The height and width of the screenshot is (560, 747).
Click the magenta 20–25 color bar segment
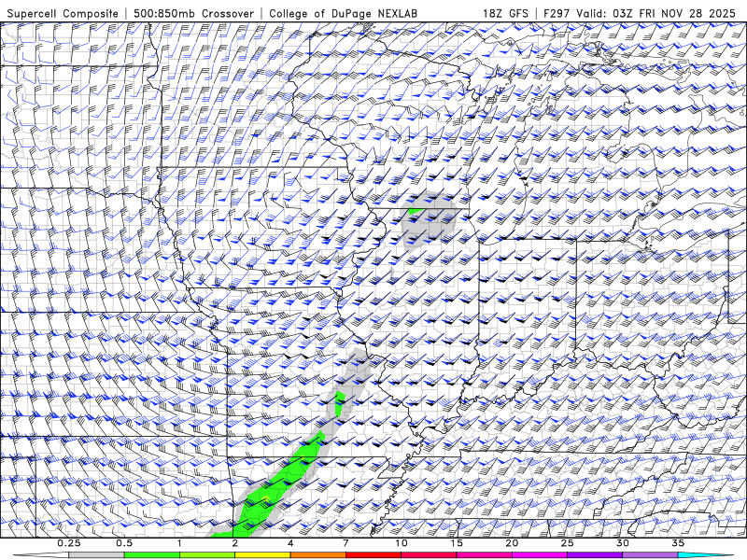540,555
